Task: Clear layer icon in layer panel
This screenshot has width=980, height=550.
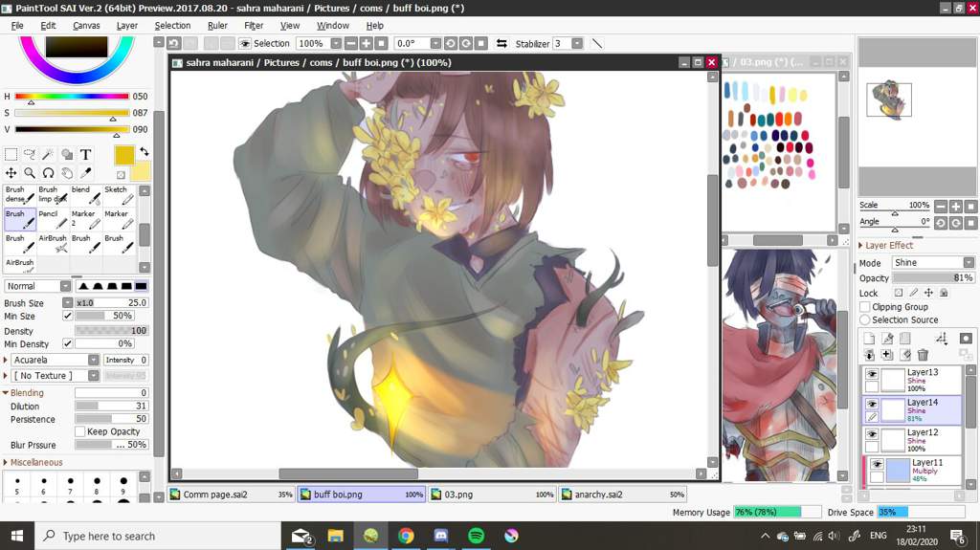Action: pos(905,355)
